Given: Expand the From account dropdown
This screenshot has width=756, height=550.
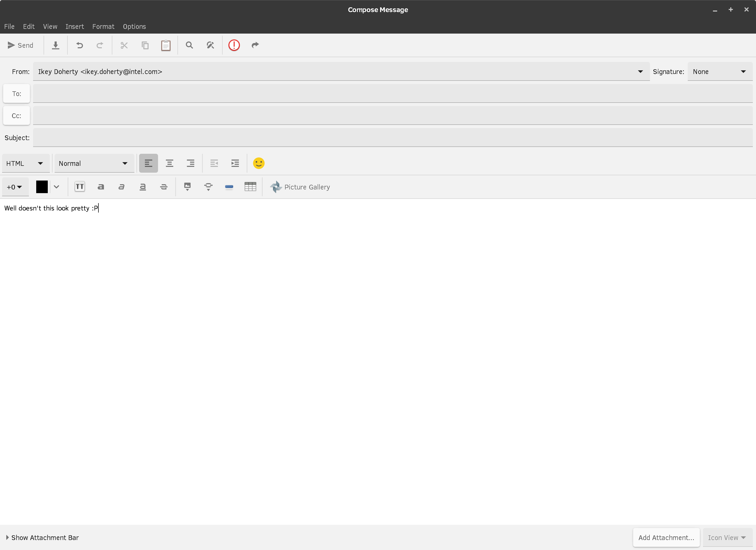Looking at the screenshot, I should (341, 72).
